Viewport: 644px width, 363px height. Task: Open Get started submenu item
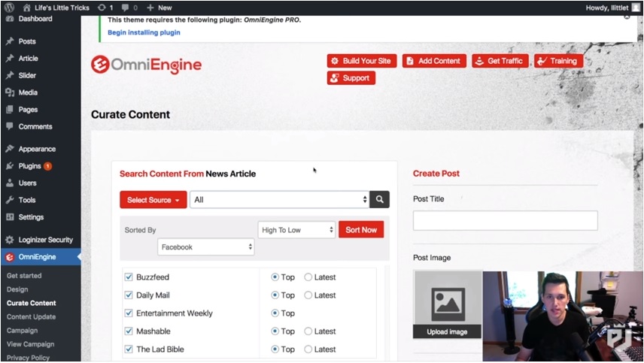click(x=24, y=276)
